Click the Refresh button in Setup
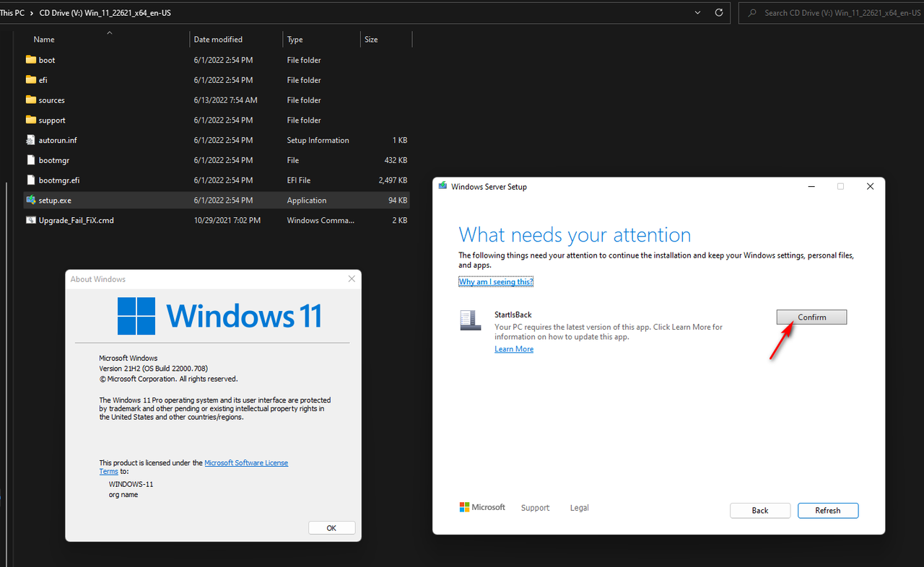 coord(828,511)
